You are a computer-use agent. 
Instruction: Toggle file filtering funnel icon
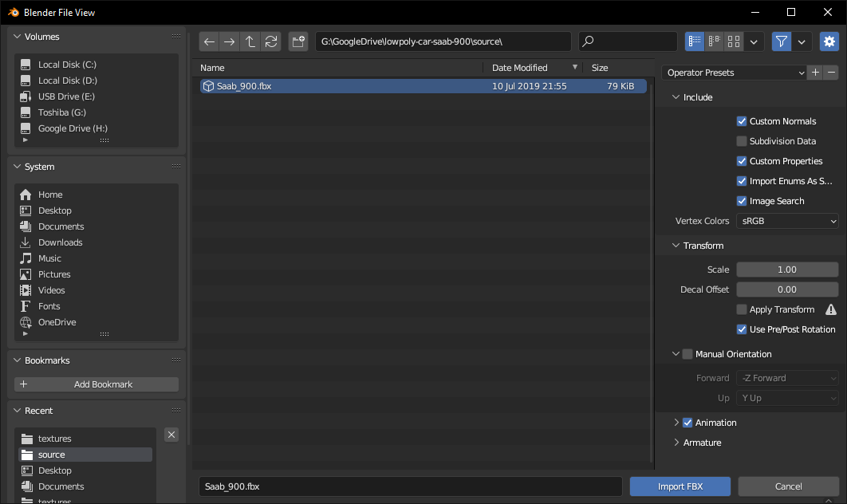coord(781,41)
